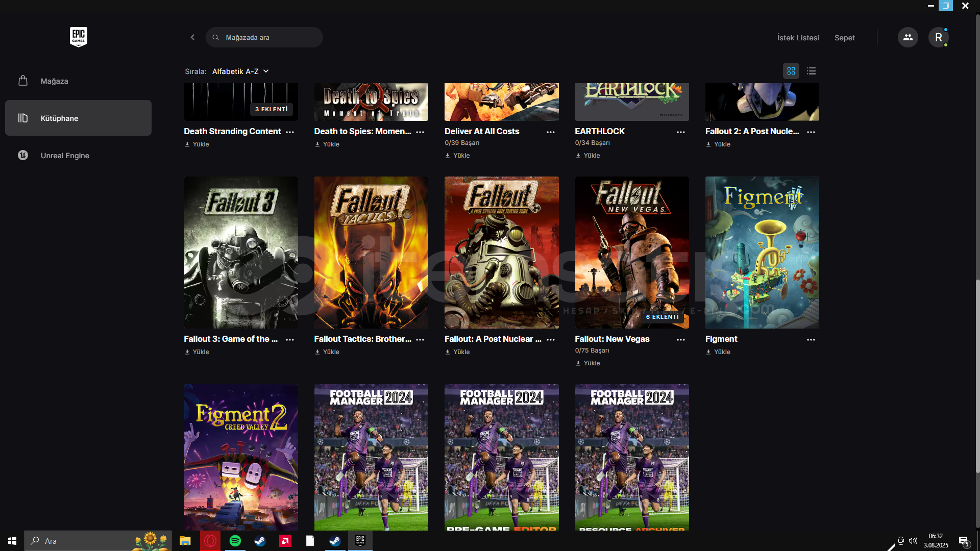The height and width of the screenshot is (551, 980).
Task: Click the Mağazada ara search field
Action: (x=264, y=37)
